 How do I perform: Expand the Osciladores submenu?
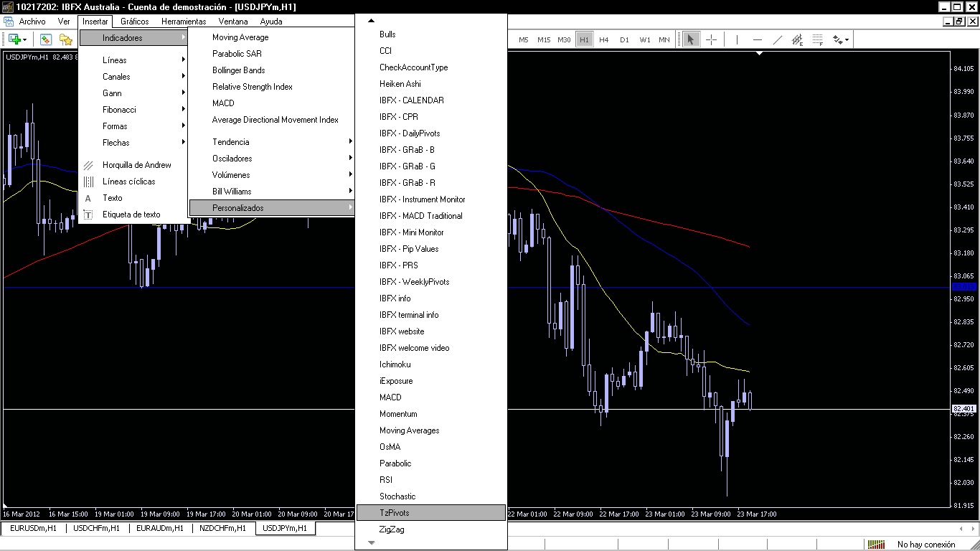272,159
